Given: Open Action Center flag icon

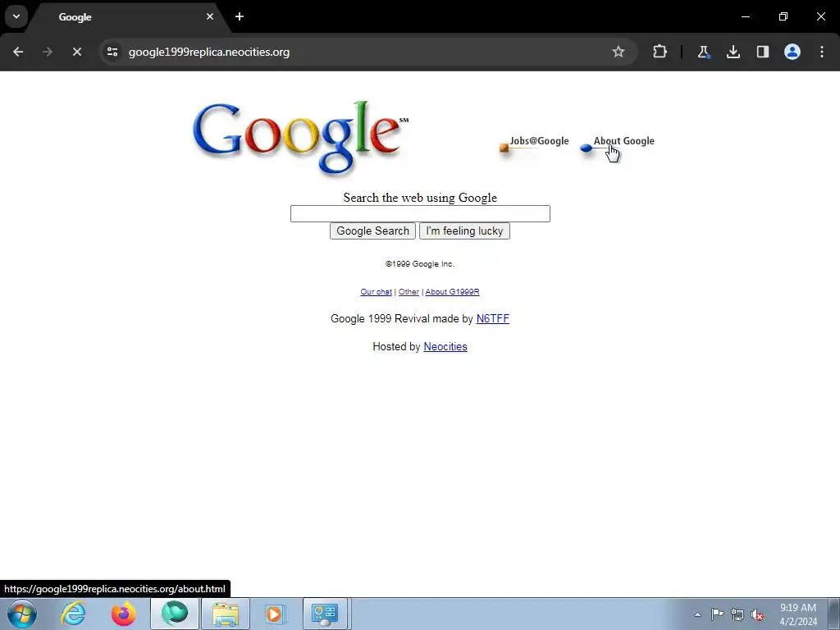Looking at the screenshot, I should [x=717, y=614].
